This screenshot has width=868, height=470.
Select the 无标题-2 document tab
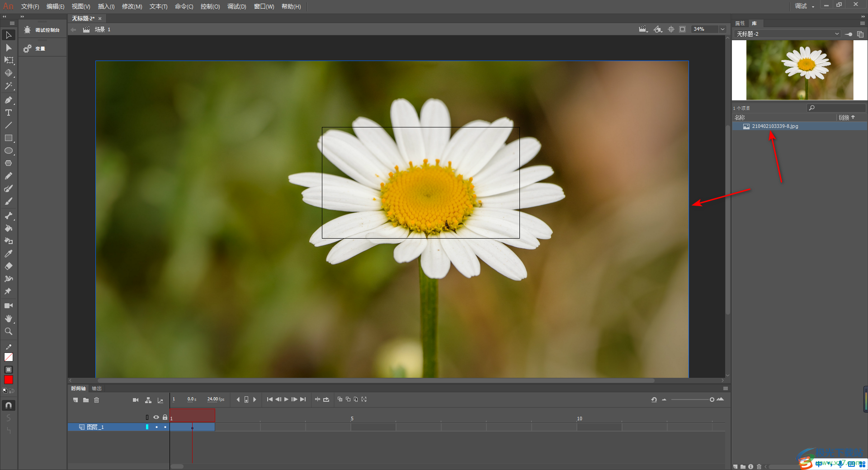pyautogui.click(x=83, y=19)
